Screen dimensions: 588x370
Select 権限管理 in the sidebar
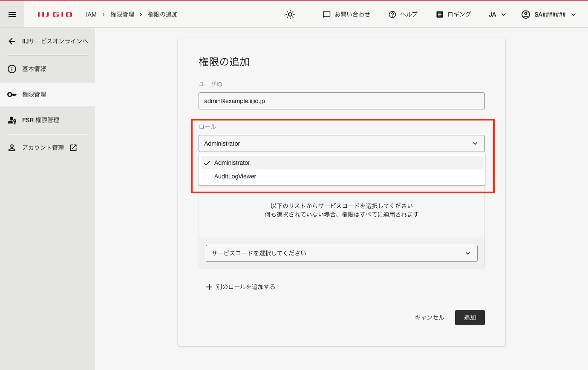point(34,95)
